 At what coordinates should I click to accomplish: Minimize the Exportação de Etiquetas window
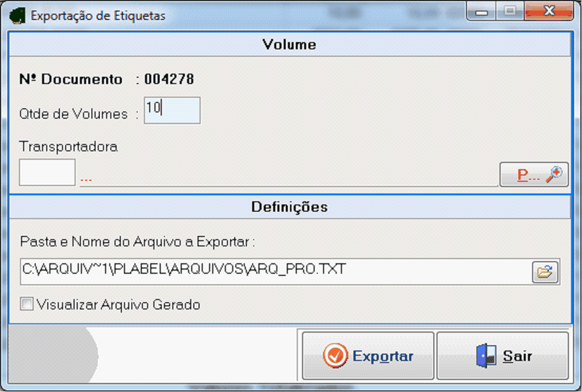(x=482, y=12)
